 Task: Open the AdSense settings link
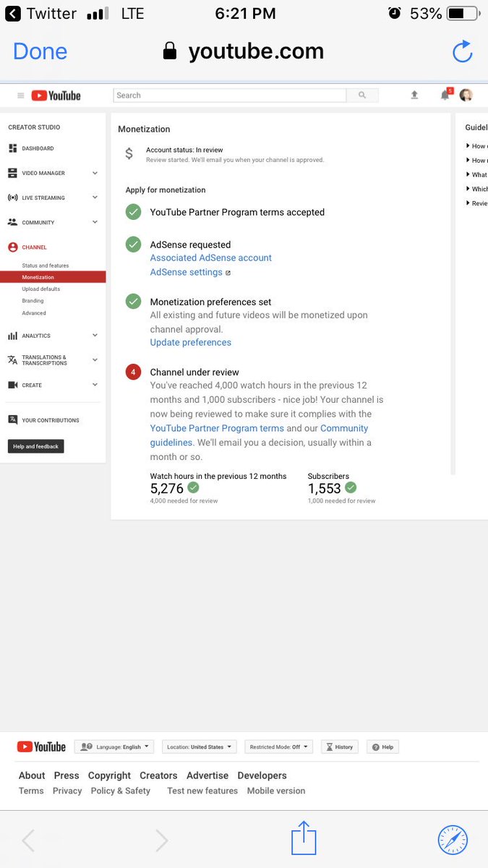(187, 272)
